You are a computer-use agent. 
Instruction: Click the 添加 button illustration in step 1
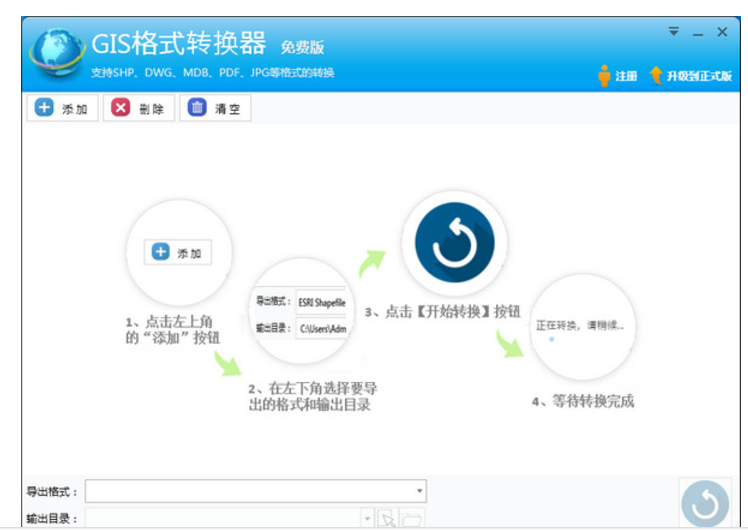(177, 253)
